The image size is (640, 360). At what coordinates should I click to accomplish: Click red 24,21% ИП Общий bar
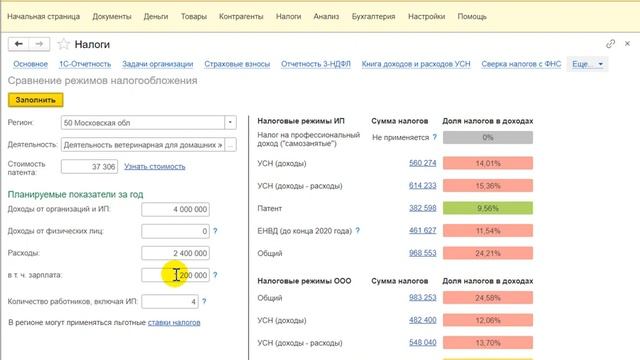pos(488,253)
